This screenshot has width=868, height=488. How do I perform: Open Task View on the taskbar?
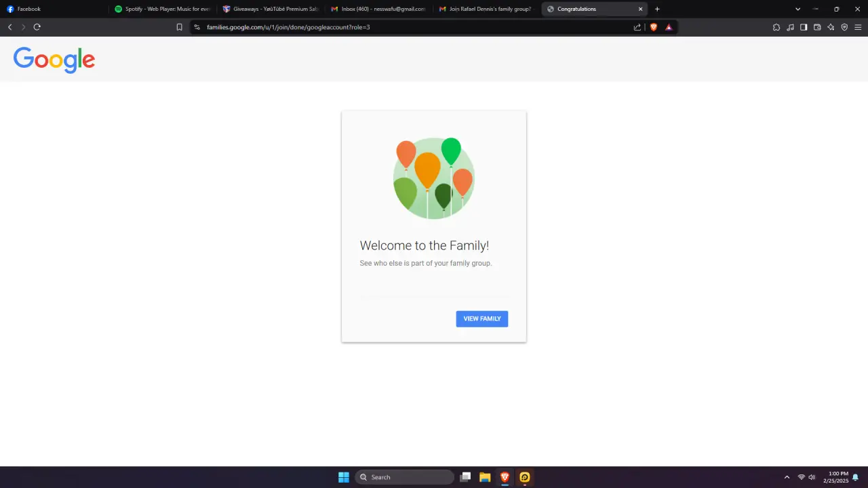[465, 477]
